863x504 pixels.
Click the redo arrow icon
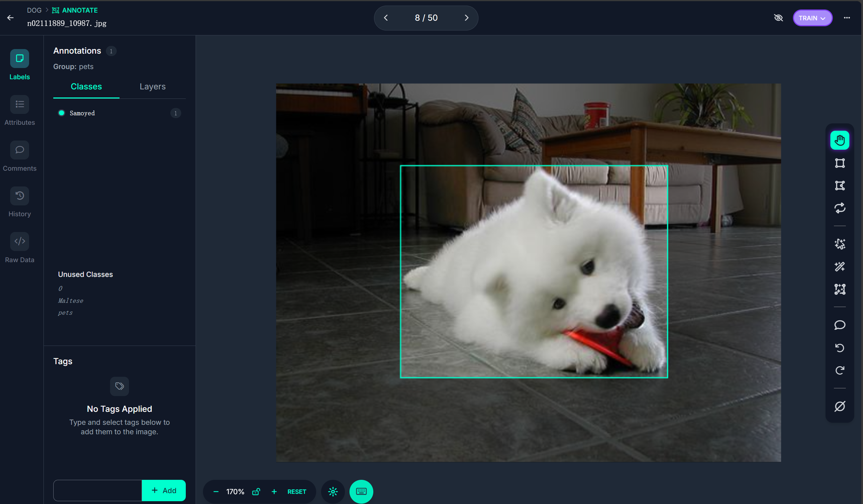tap(840, 370)
